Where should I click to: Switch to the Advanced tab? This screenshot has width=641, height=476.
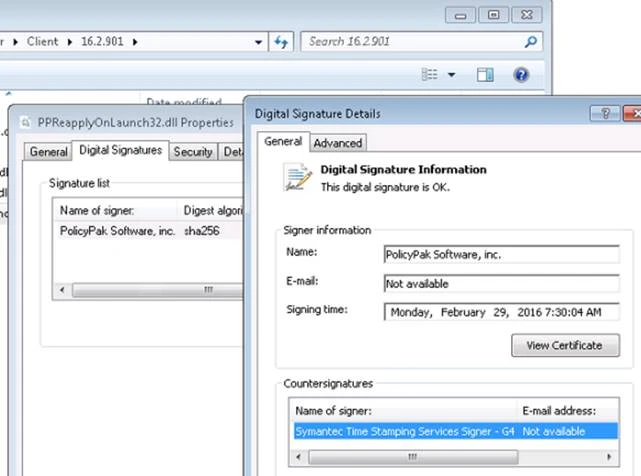click(x=338, y=143)
